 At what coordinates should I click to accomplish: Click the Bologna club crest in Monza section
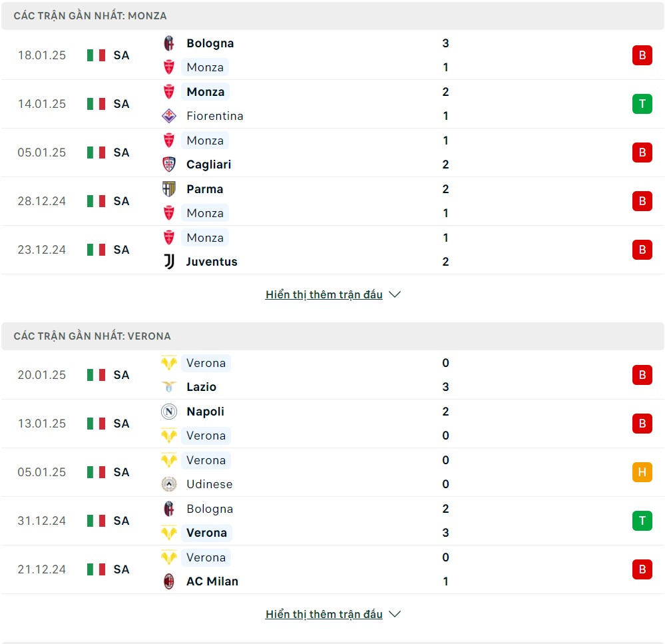coord(169,43)
